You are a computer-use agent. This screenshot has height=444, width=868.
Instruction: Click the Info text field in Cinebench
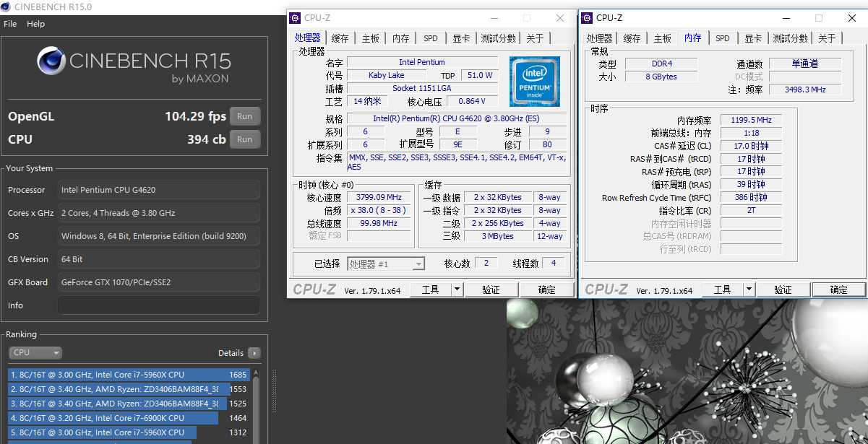[x=158, y=305]
